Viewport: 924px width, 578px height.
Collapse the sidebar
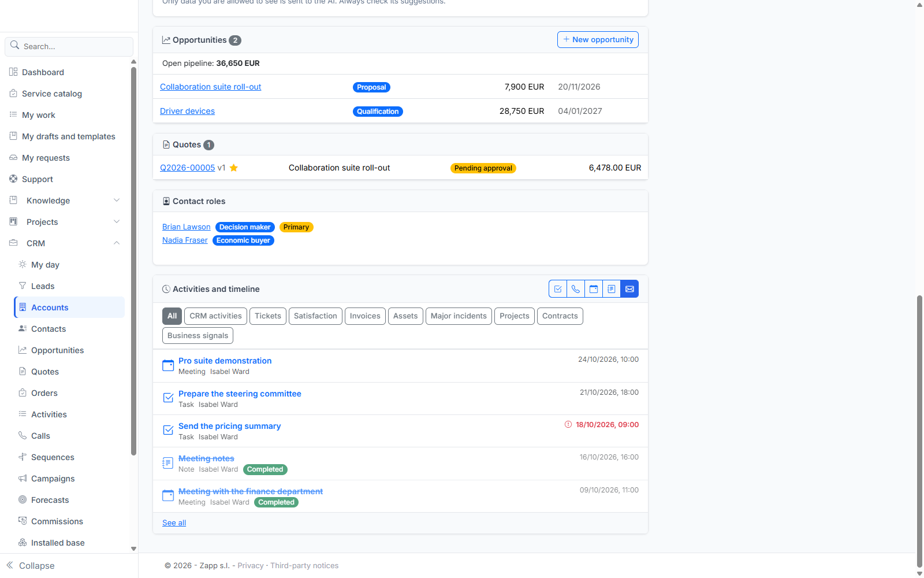[31, 565]
